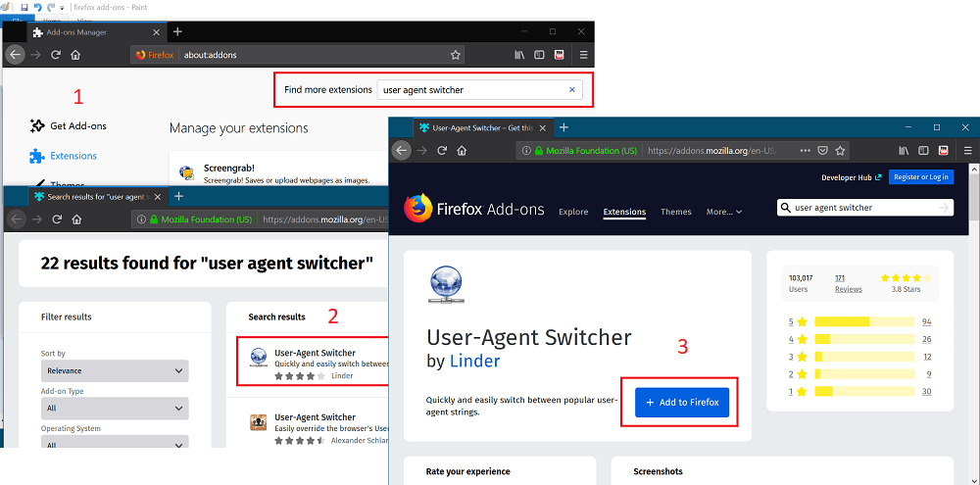Screen dimensions: 980x485
Task: Close the Search results tab
Action: coord(158,197)
